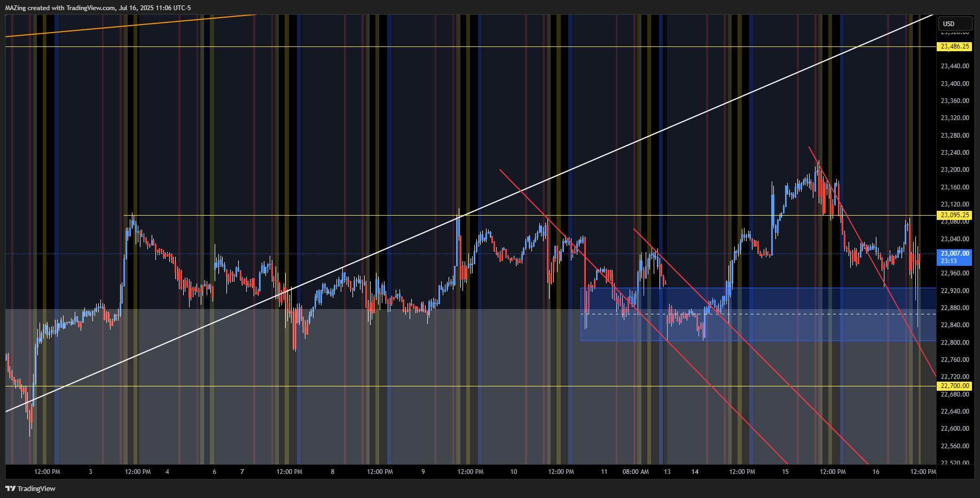The image size is (980, 498).
Task: Click the yellow 23,095.25 price label
Action: (955, 215)
